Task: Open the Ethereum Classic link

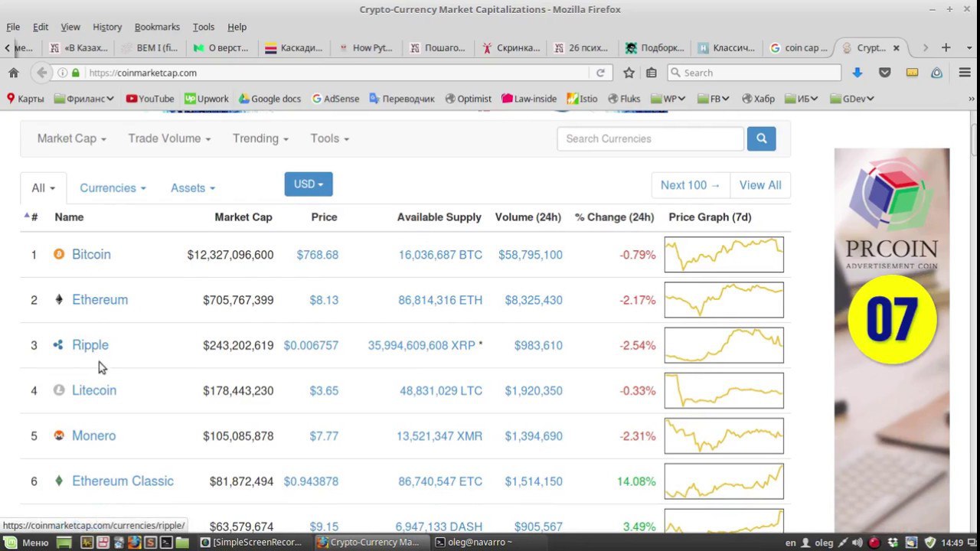Action: [x=122, y=481]
